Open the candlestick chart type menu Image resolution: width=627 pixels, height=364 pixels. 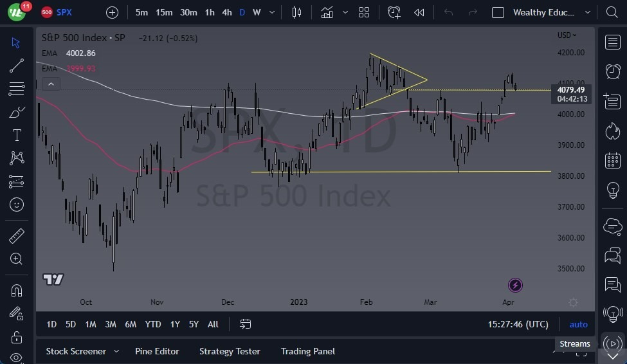[x=296, y=12]
